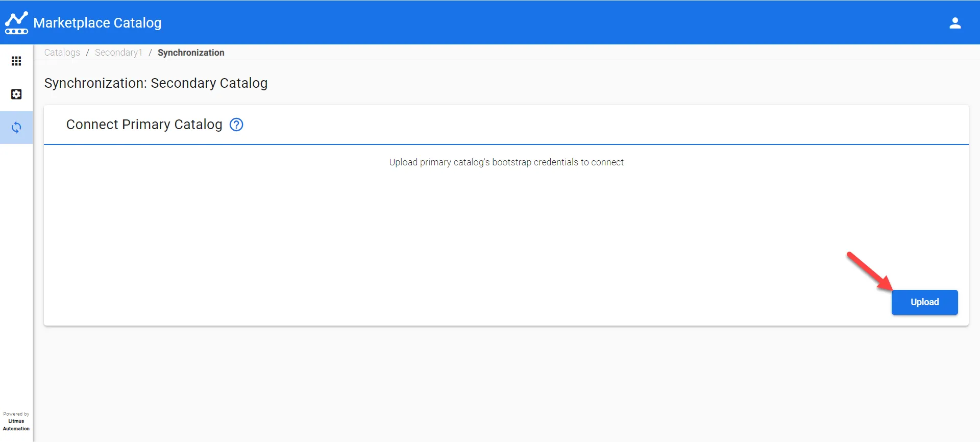Go to Catalogs breadcrumb link
Screen dimensions: 980x442
tap(62, 53)
